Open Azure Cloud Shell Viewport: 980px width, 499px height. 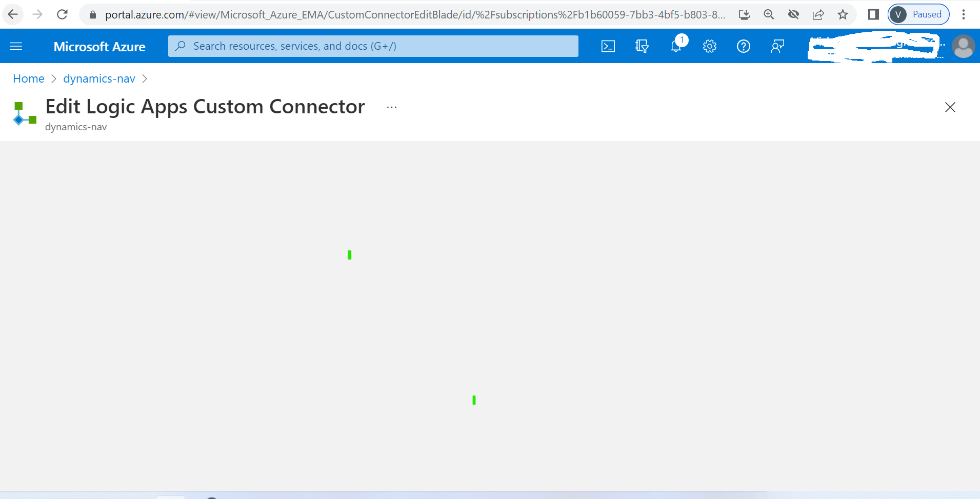(608, 46)
